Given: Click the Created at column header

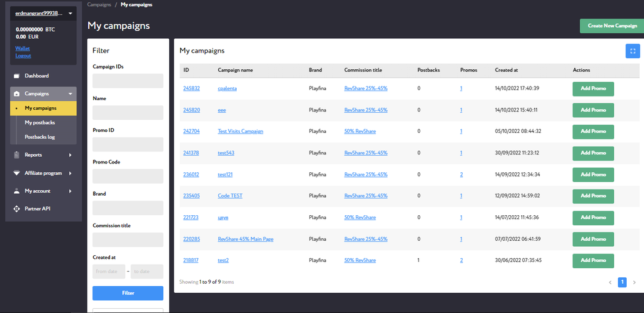Looking at the screenshot, I should 506,70.
